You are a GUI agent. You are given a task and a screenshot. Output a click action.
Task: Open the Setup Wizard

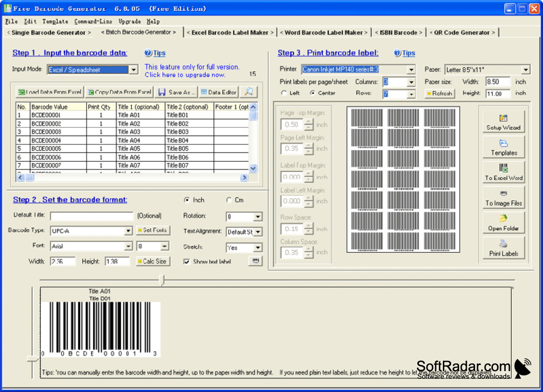[x=503, y=122]
